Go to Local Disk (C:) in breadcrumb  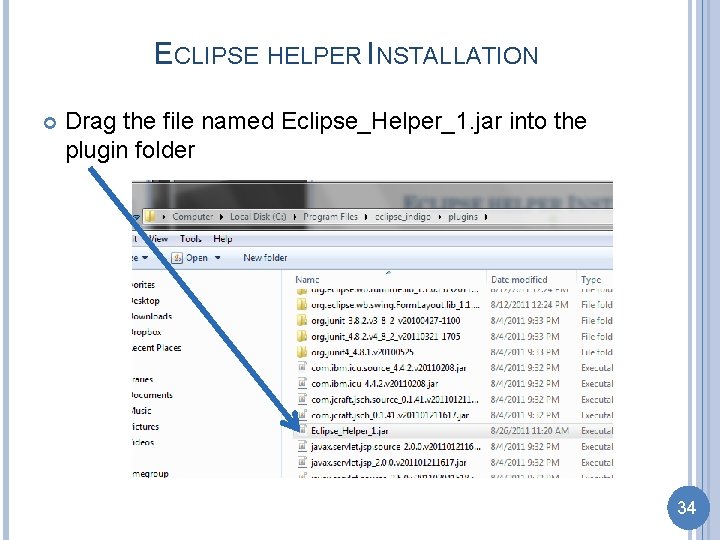tap(258, 217)
